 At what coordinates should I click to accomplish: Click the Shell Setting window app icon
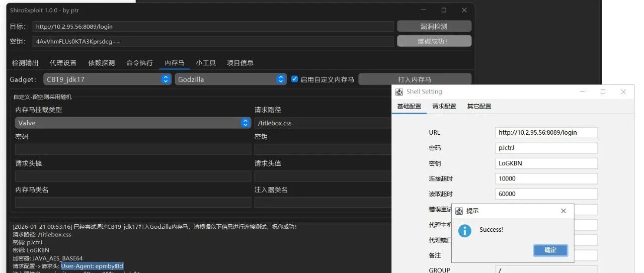(x=399, y=92)
